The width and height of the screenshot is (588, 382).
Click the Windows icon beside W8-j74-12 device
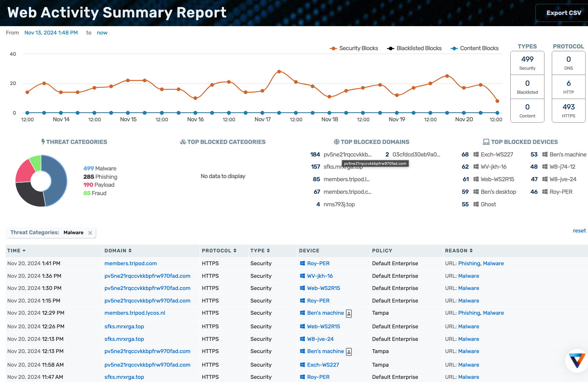pos(545,167)
